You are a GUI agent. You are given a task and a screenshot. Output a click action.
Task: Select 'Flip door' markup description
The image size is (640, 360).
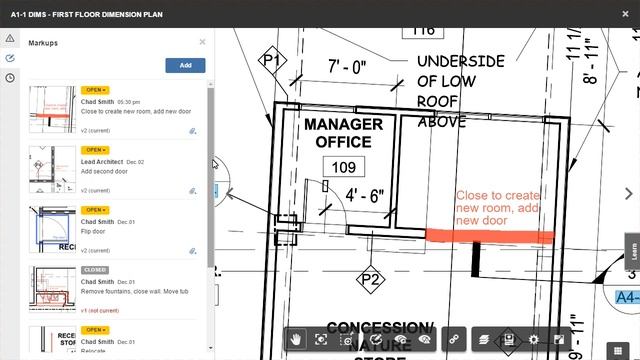tap(93, 231)
